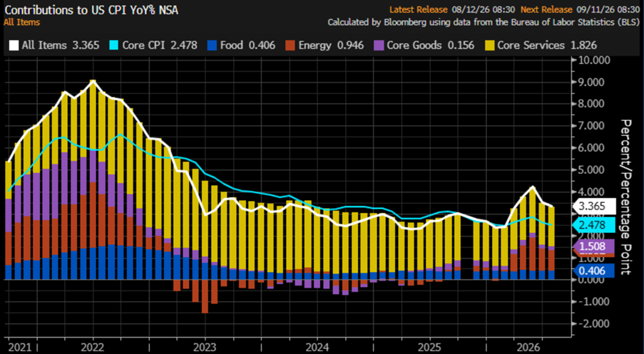The height and width of the screenshot is (354, 644).
Task: Click the Calculated by Bloomberg source note
Action: 484,23
